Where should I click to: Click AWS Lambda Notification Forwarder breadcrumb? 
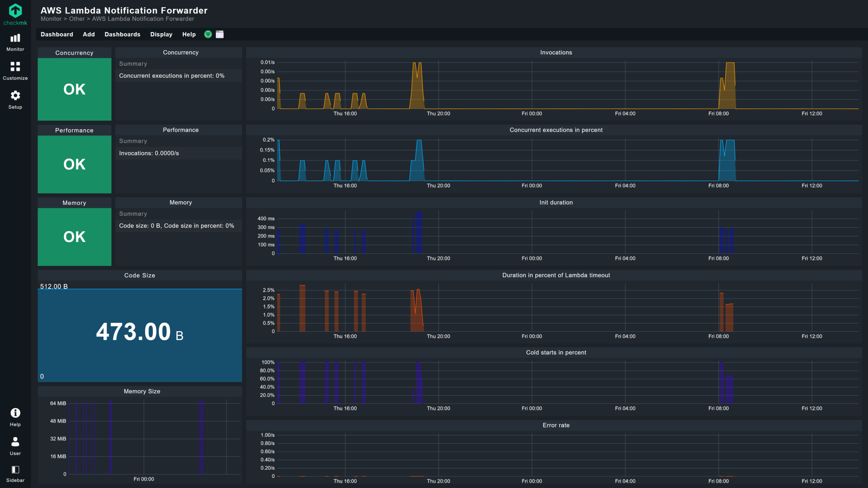click(143, 19)
